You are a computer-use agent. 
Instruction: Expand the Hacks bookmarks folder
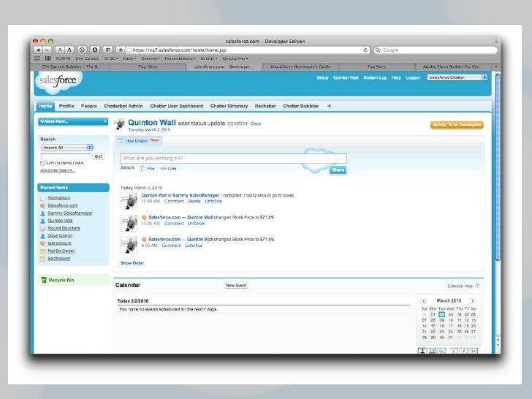point(129,58)
